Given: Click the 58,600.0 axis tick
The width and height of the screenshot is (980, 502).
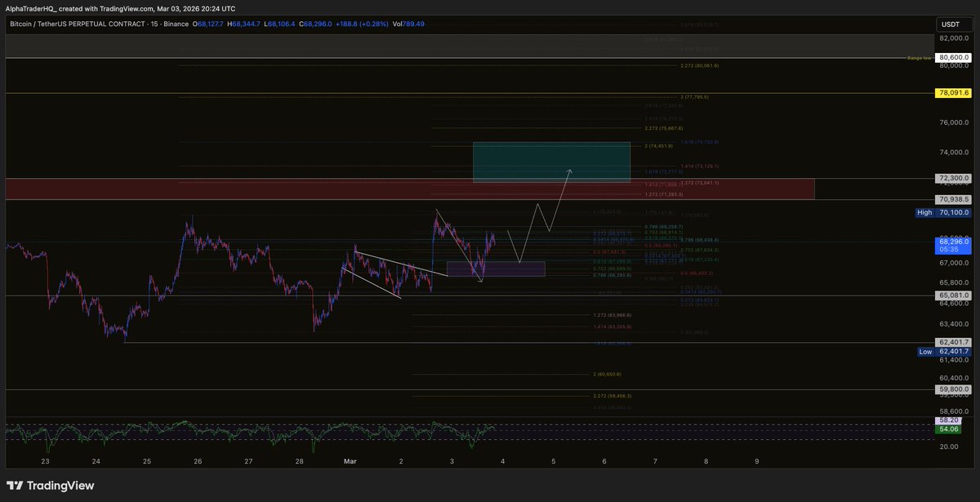Looking at the screenshot, I should [x=954, y=411].
